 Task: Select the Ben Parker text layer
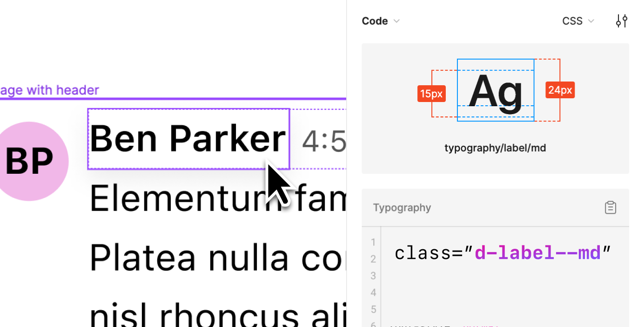[x=188, y=139]
